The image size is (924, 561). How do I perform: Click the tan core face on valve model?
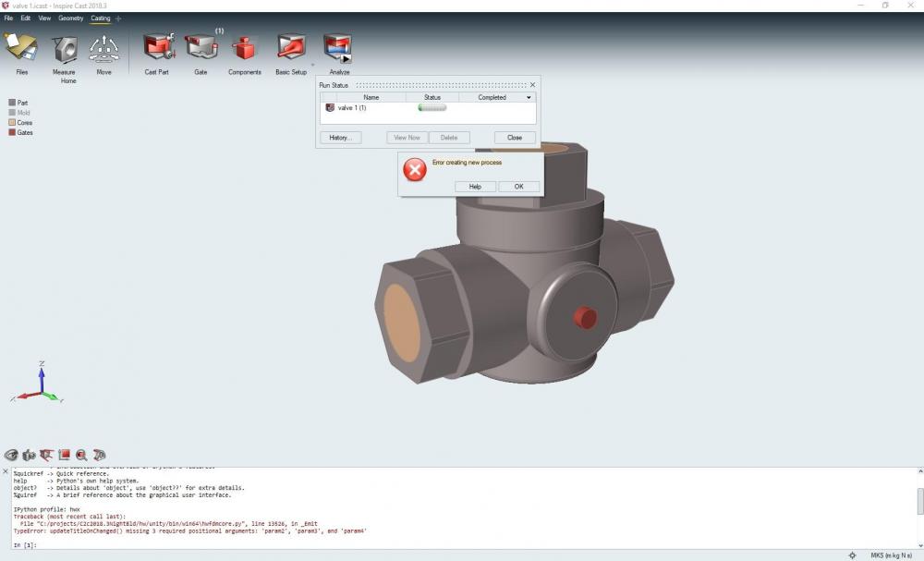click(x=403, y=323)
